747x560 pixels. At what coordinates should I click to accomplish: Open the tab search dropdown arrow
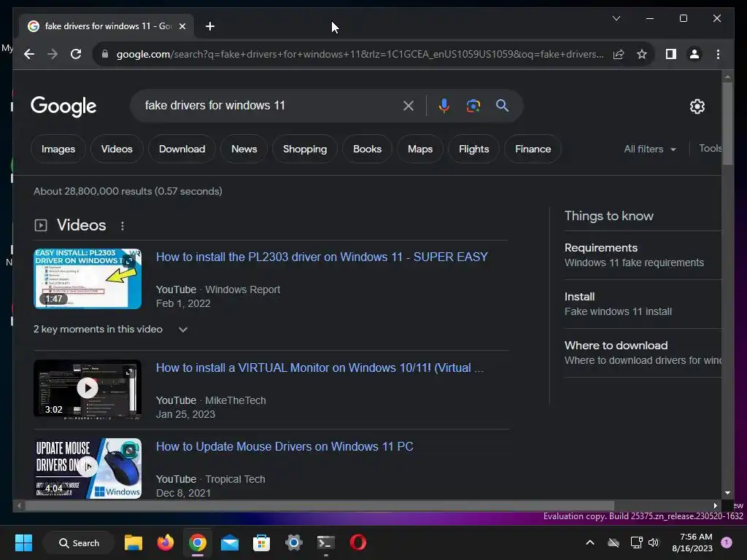point(616,18)
